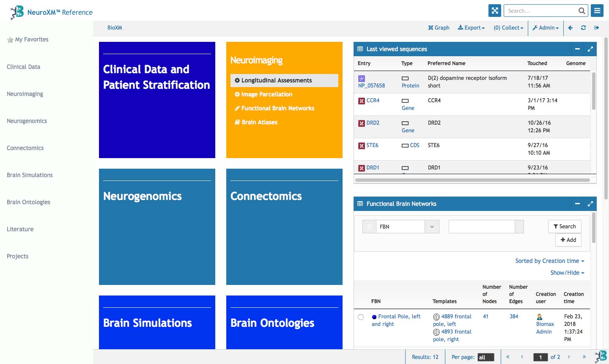The height and width of the screenshot is (364, 609).
Task: Open the hamburger menu in top right
Action: click(597, 11)
